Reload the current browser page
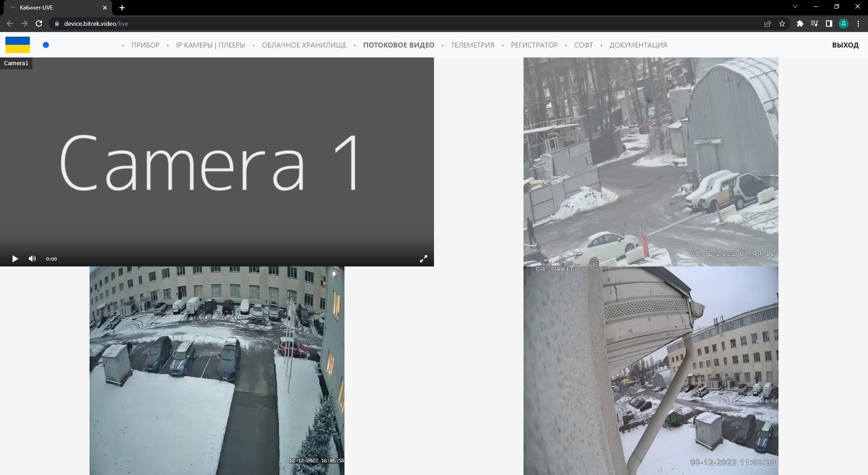This screenshot has width=868, height=475. click(39, 24)
